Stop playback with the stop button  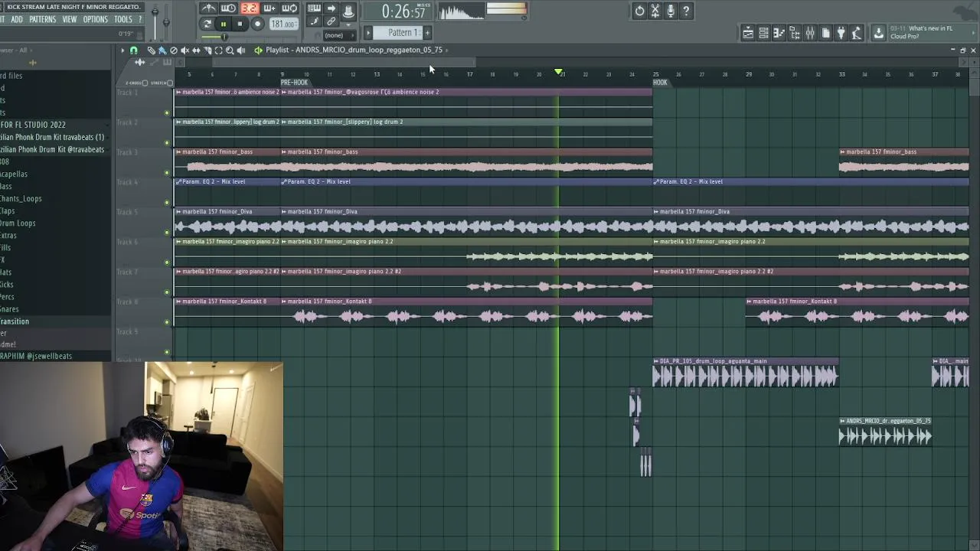coord(240,24)
